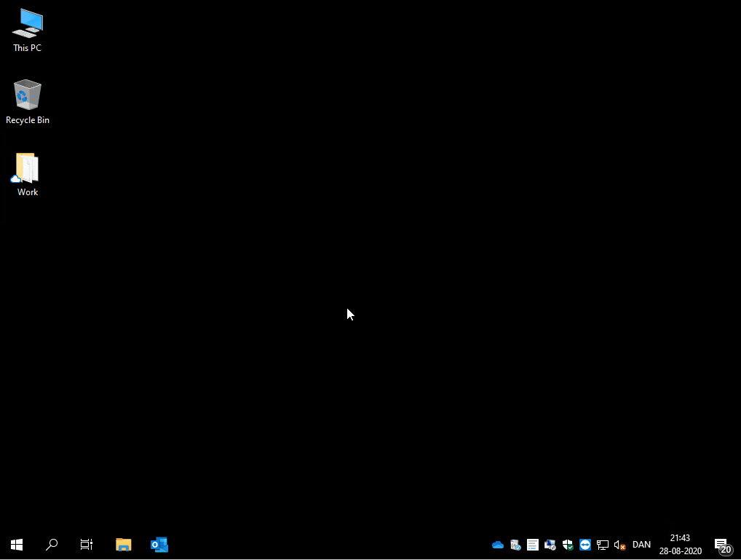
Task: Launch File Explorer from taskbar
Action: point(123,545)
